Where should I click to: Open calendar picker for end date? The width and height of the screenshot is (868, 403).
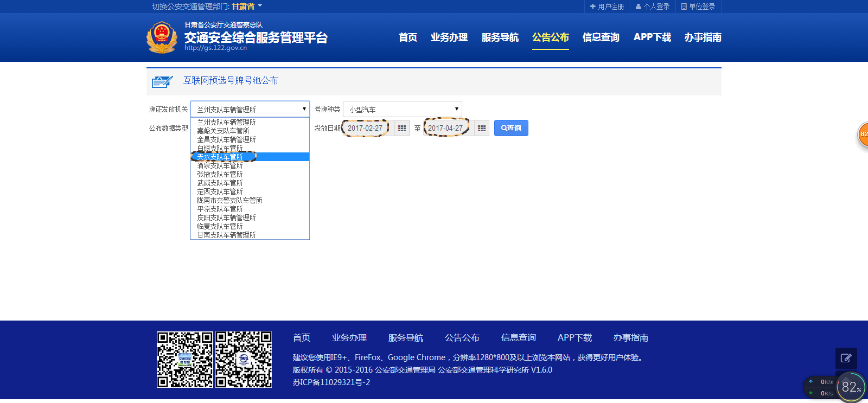482,128
